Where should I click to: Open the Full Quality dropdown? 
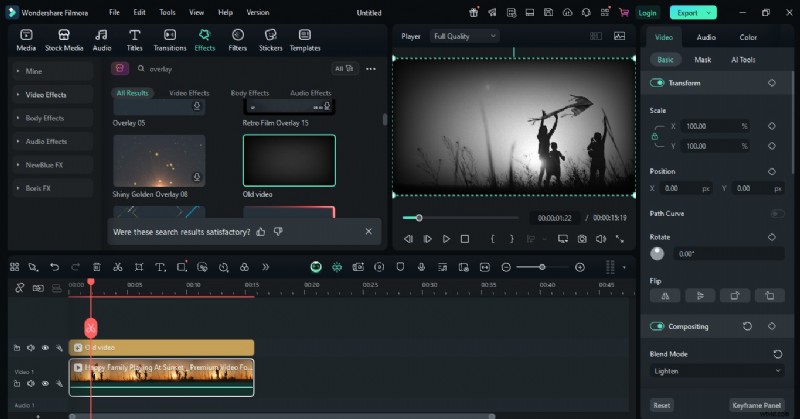[x=464, y=36]
